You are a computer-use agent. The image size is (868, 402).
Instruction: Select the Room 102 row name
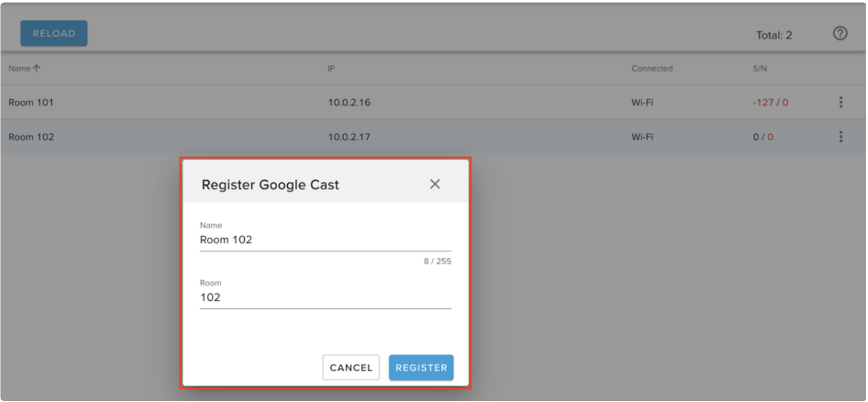[x=31, y=137]
